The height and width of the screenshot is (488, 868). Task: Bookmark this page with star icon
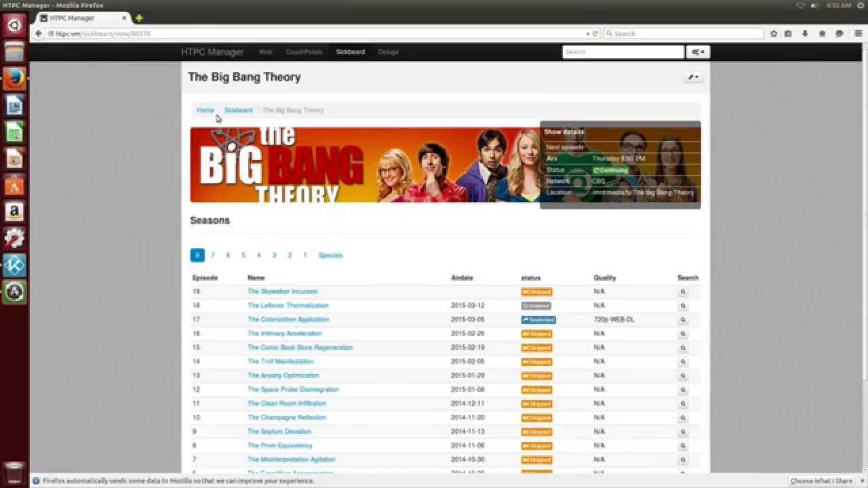(774, 33)
